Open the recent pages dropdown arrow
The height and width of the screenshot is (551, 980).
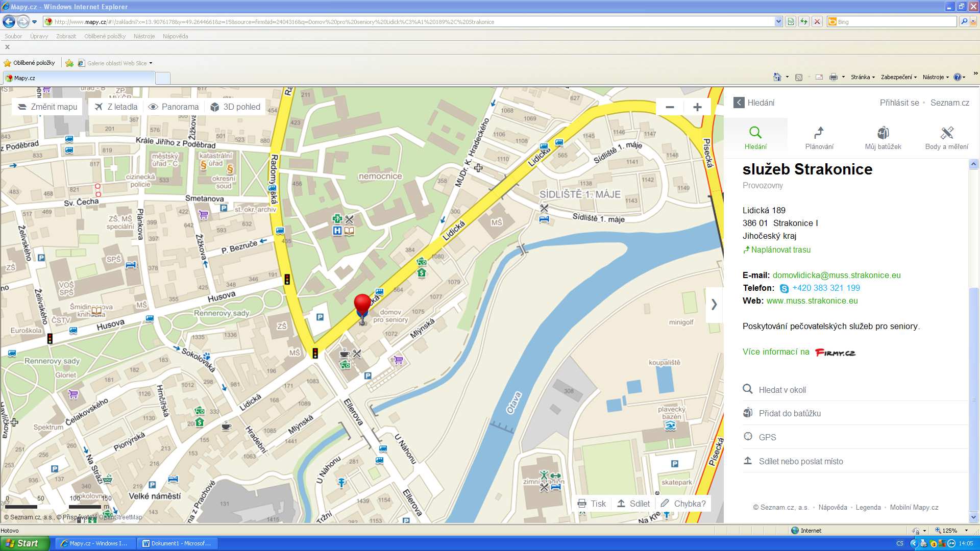pos(34,21)
